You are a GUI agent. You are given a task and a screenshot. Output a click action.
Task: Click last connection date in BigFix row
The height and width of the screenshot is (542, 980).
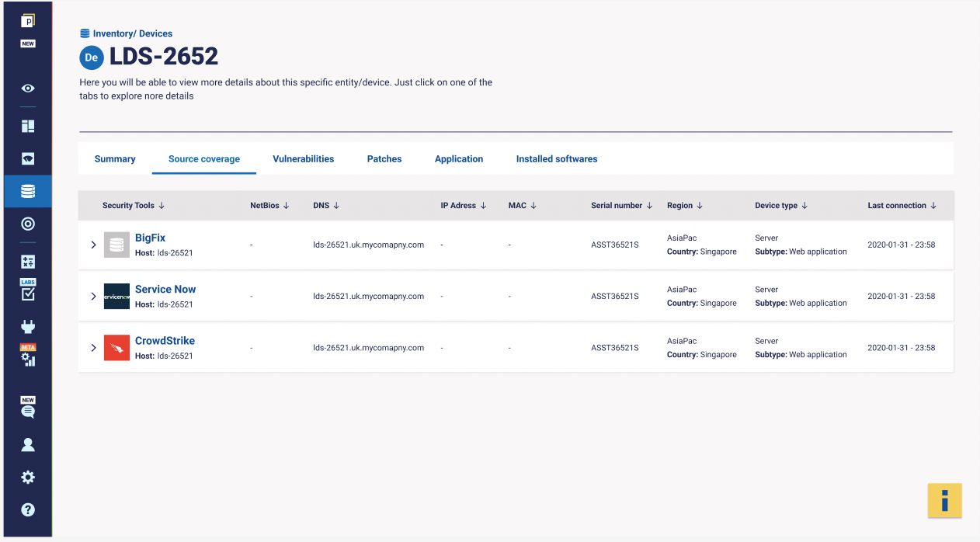pos(902,245)
